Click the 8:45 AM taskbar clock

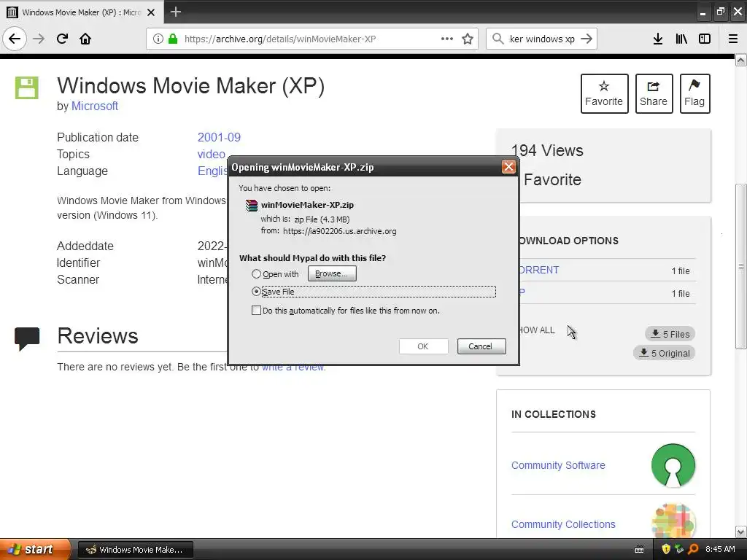720,549
